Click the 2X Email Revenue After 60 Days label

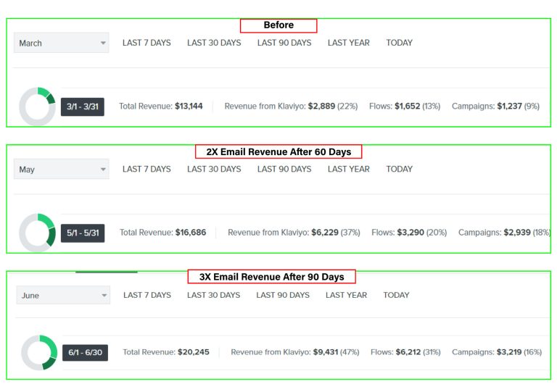[278, 152]
